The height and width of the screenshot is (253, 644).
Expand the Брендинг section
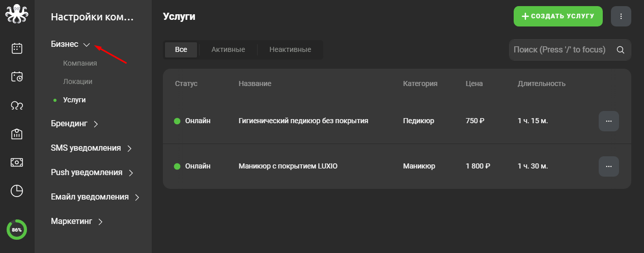pos(75,124)
